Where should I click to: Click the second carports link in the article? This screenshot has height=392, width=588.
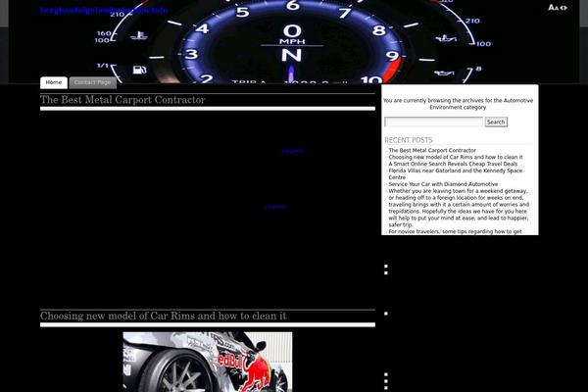pos(274,207)
